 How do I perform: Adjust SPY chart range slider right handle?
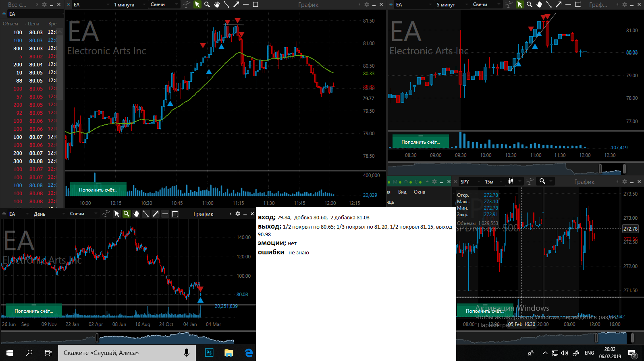coord(632,337)
